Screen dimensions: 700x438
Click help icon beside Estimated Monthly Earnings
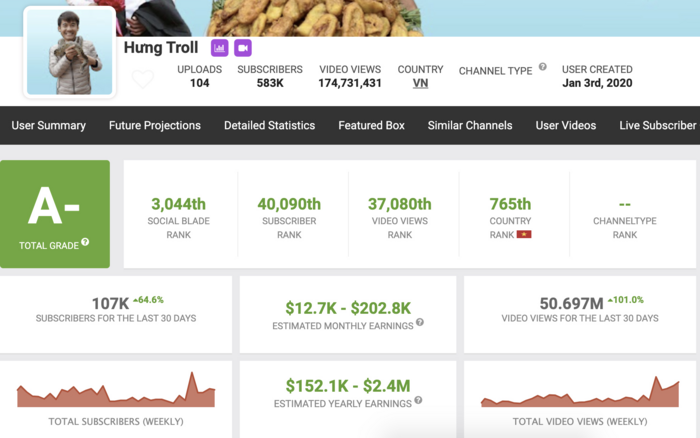click(x=420, y=322)
